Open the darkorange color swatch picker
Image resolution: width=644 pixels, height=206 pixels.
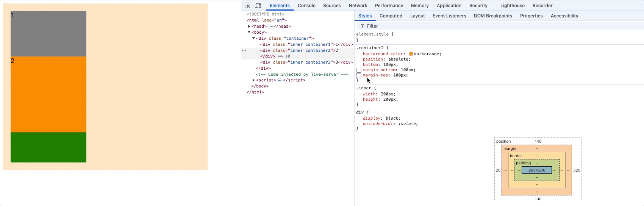coord(411,54)
